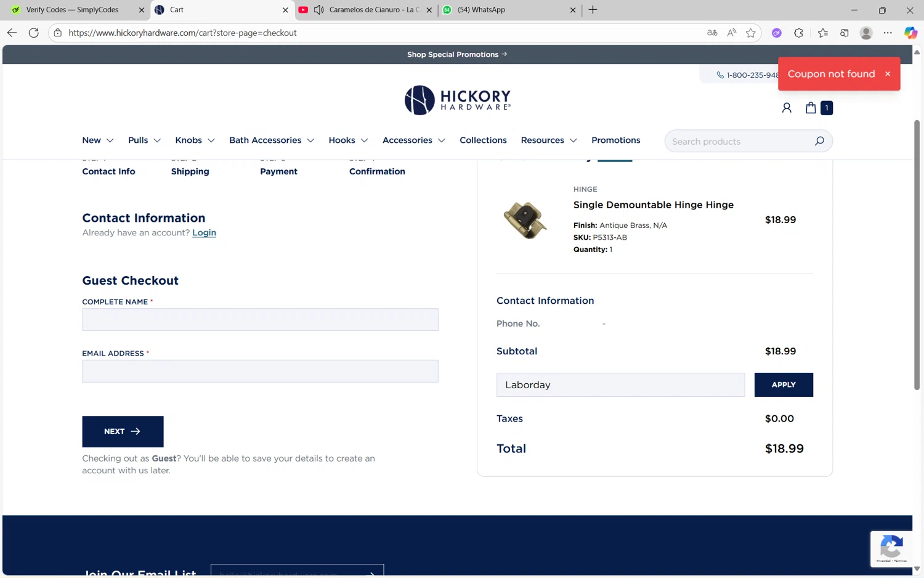This screenshot has height=578, width=924.
Task: Click the Shop Special Promotions banner link
Action: (457, 54)
